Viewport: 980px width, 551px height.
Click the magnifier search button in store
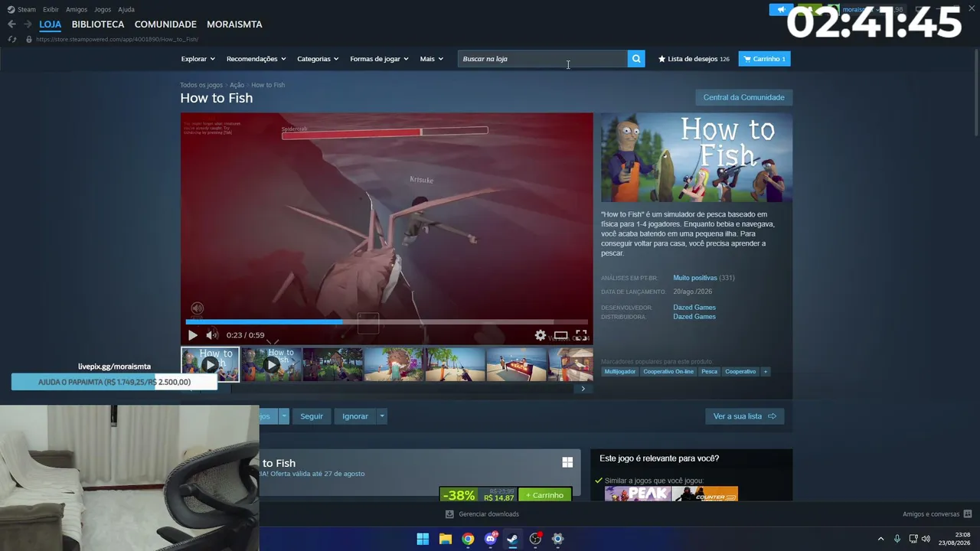click(636, 59)
